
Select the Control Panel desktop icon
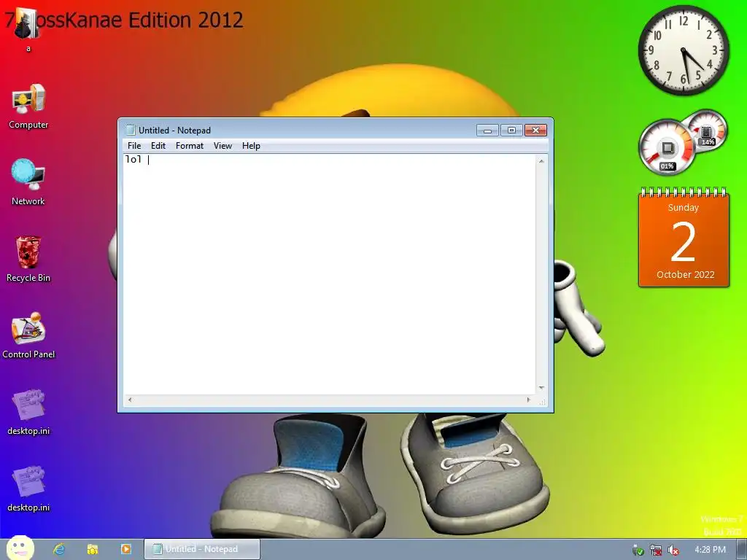click(28, 335)
